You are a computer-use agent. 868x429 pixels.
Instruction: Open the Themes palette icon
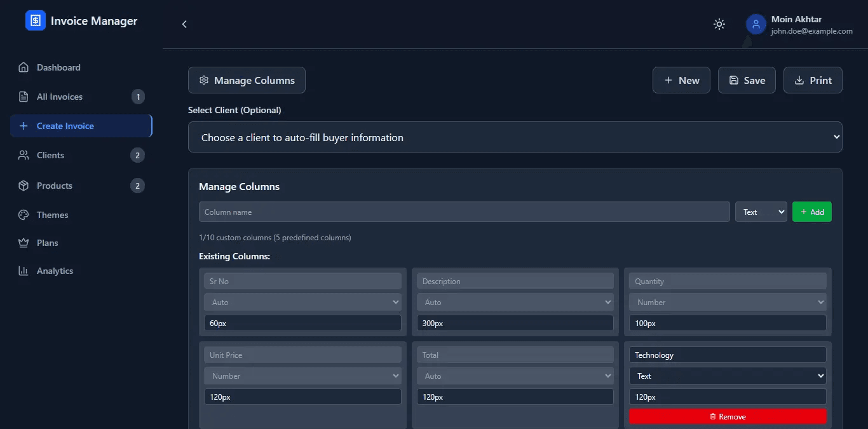24,215
